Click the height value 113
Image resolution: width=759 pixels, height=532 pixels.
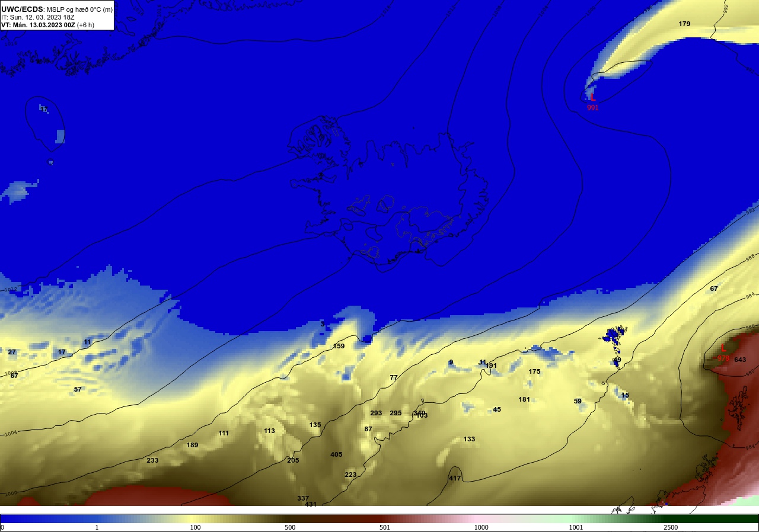[x=269, y=431]
